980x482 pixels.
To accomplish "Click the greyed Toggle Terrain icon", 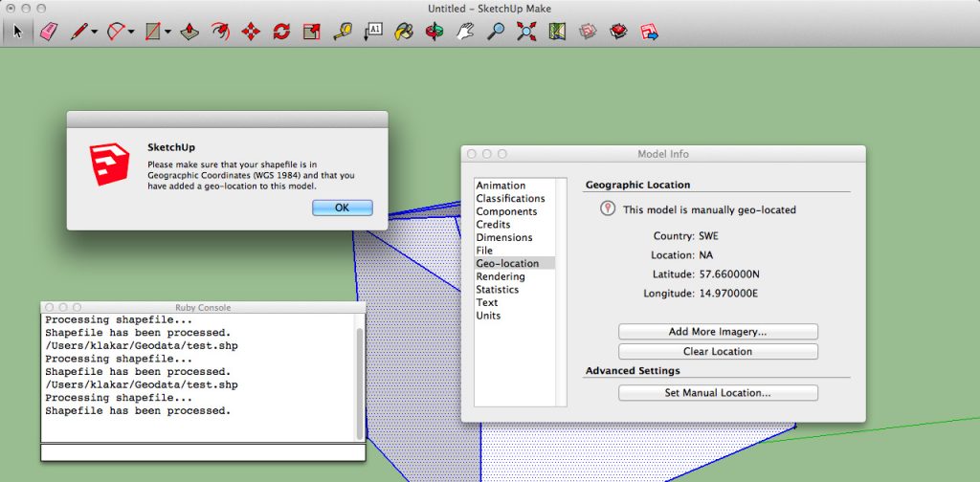I will click(588, 32).
